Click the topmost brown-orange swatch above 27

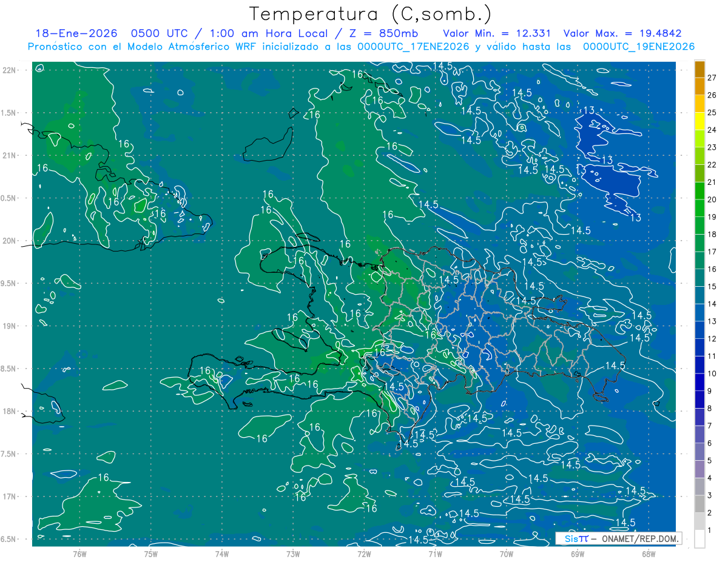tap(699, 69)
